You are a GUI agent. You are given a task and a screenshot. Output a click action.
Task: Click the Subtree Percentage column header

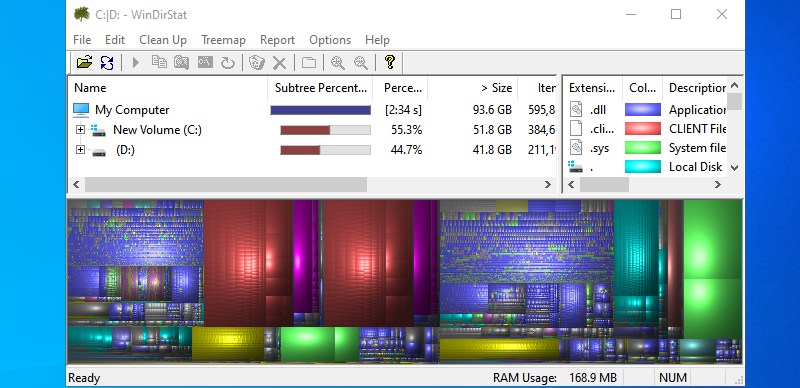point(320,88)
